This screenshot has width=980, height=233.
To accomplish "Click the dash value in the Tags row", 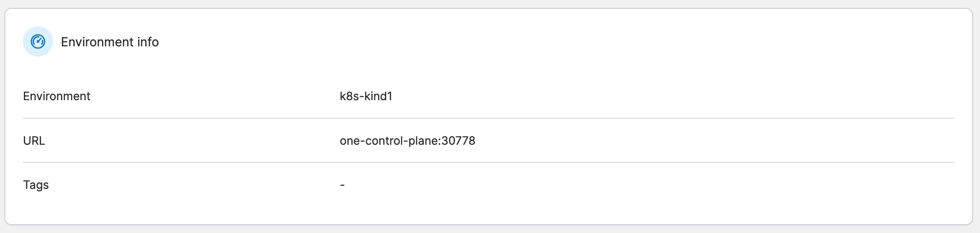I will coord(342,185).
